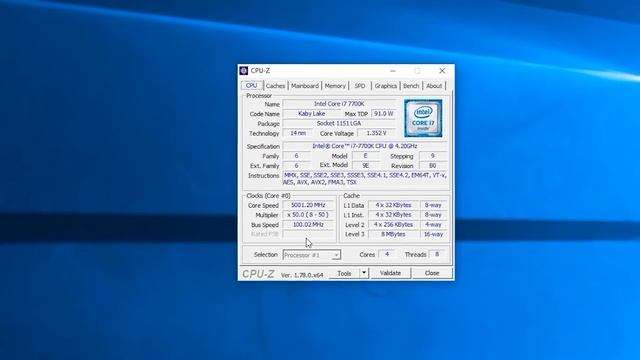This screenshot has height=360, width=640.
Task: Click the CPU-Z title bar text
Action: (x=260, y=71)
